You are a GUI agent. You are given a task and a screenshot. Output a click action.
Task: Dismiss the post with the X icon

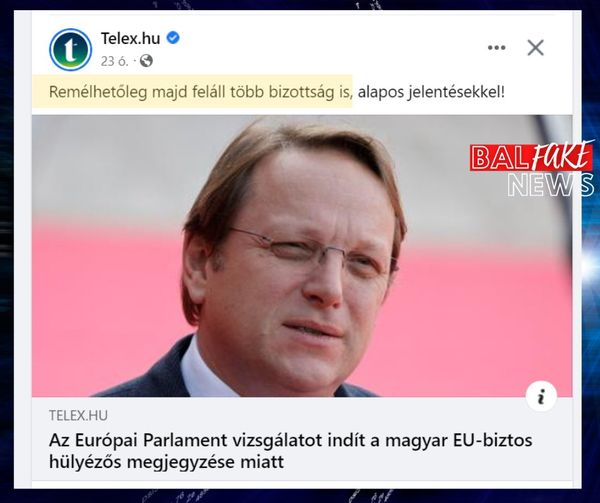click(x=535, y=48)
